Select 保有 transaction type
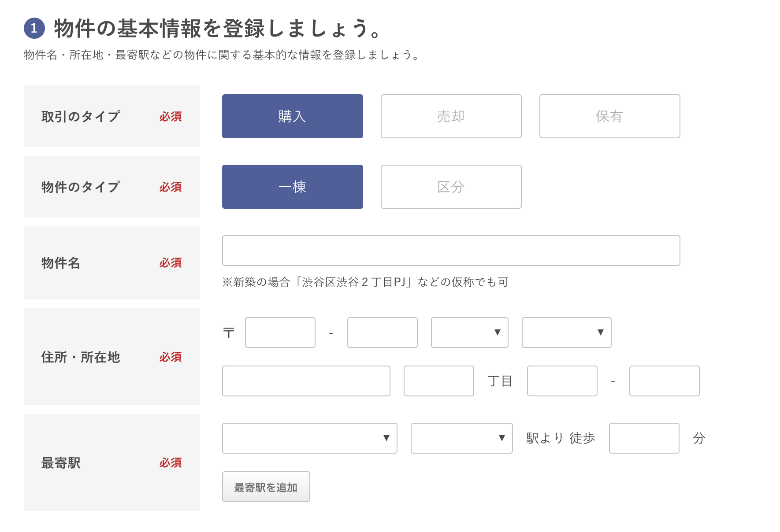Image resolution: width=780 pixels, height=532 pixels. pos(609,116)
